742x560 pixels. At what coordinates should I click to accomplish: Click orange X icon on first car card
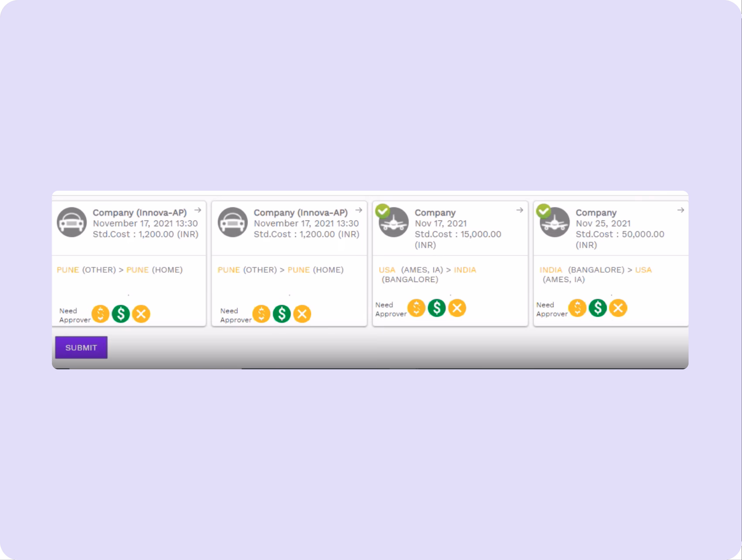141,314
